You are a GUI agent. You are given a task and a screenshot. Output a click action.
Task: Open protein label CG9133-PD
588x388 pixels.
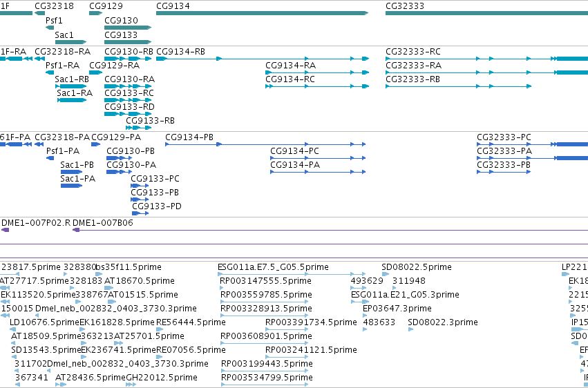point(157,206)
